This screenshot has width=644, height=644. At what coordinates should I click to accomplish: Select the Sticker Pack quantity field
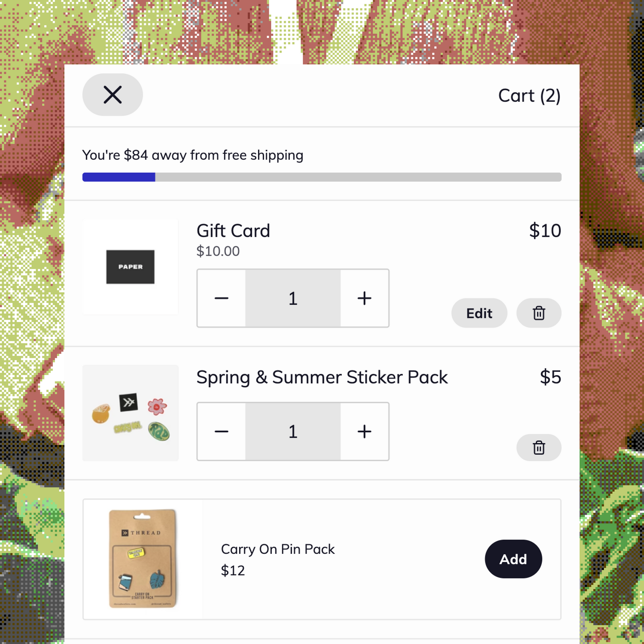coord(293,431)
